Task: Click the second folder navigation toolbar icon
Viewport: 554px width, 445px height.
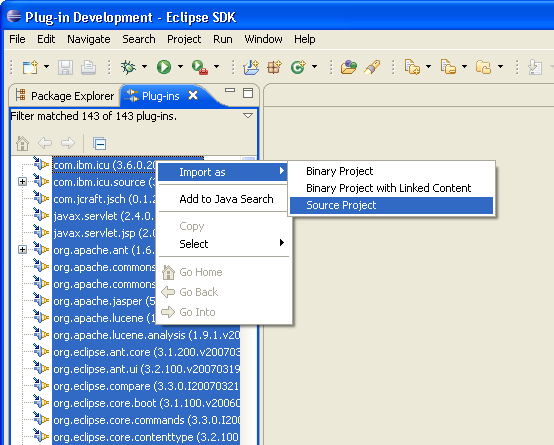Action: [448, 67]
